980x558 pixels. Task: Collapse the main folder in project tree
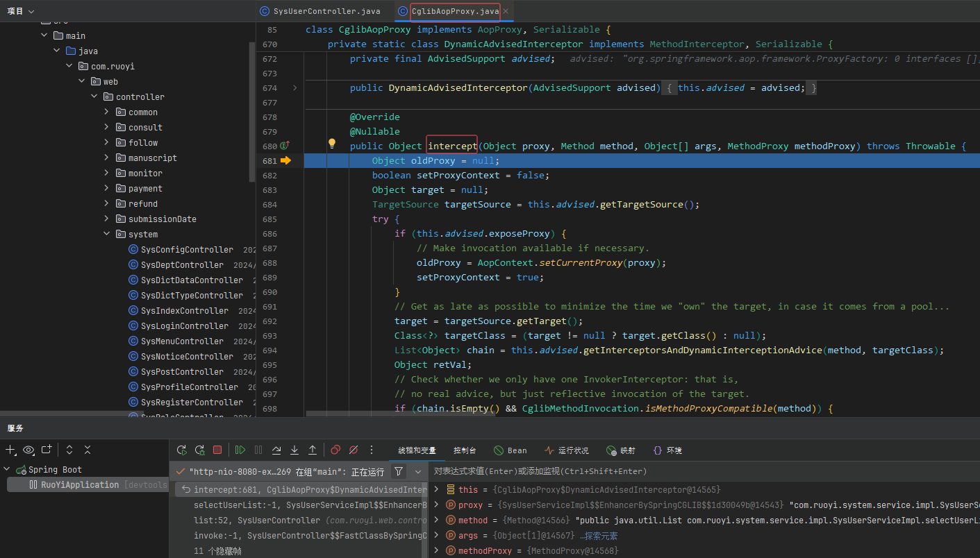click(x=44, y=35)
